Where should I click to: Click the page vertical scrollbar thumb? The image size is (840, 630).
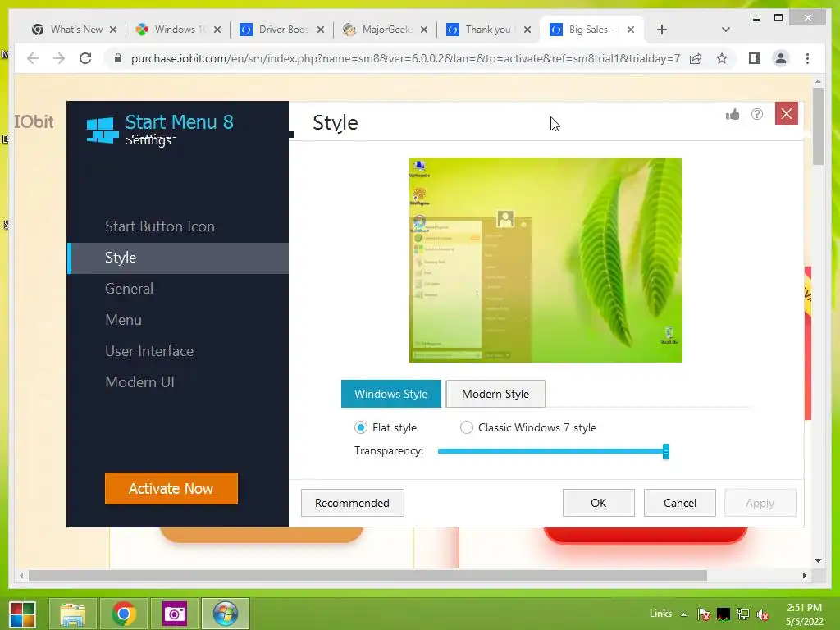[x=818, y=126]
